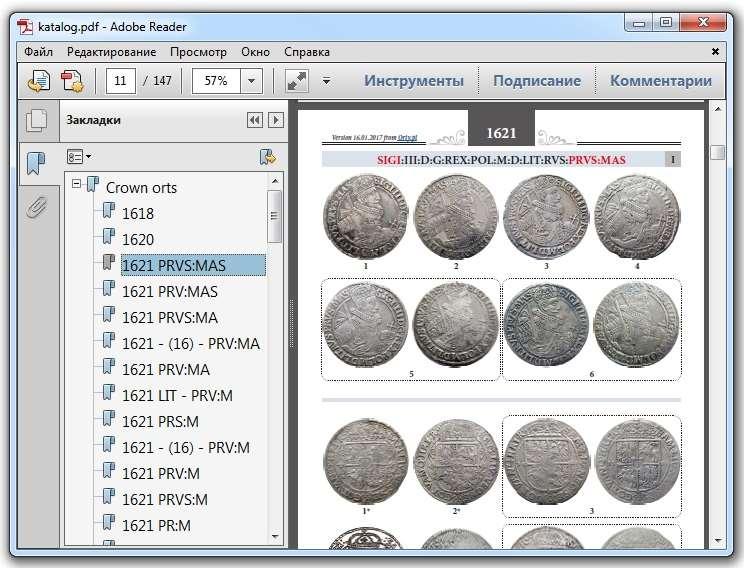Open the Подписание pane

coord(537,81)
